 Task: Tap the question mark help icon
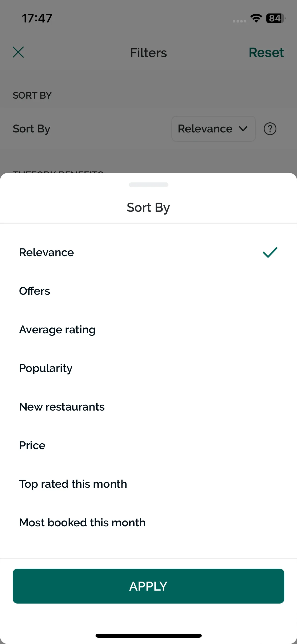tap(270, 129)
